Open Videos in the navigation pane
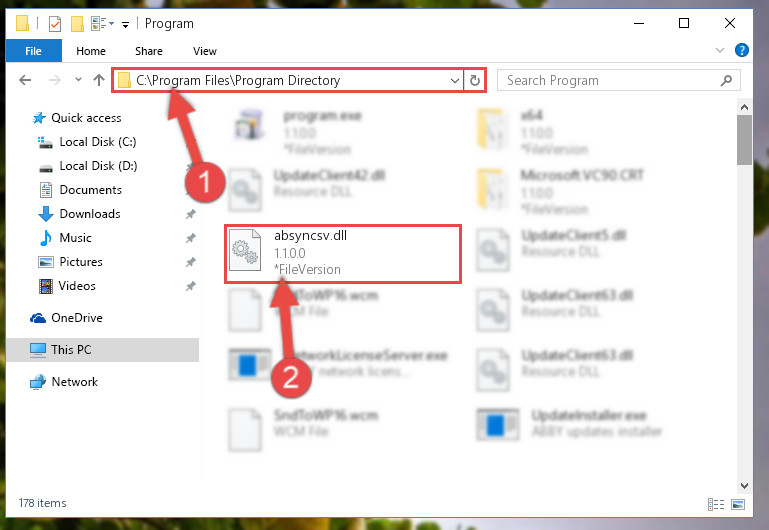769x530 pixels. (x=77, y=286)
